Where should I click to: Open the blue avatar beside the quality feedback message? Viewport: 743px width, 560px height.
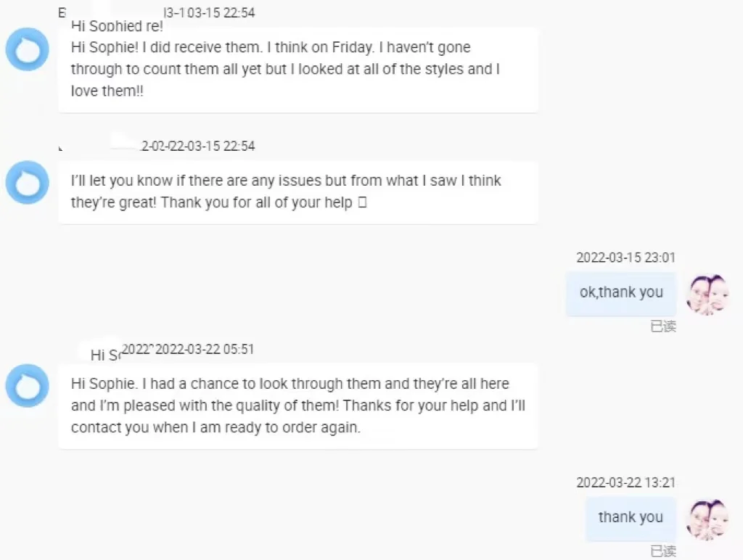point(28,386)
